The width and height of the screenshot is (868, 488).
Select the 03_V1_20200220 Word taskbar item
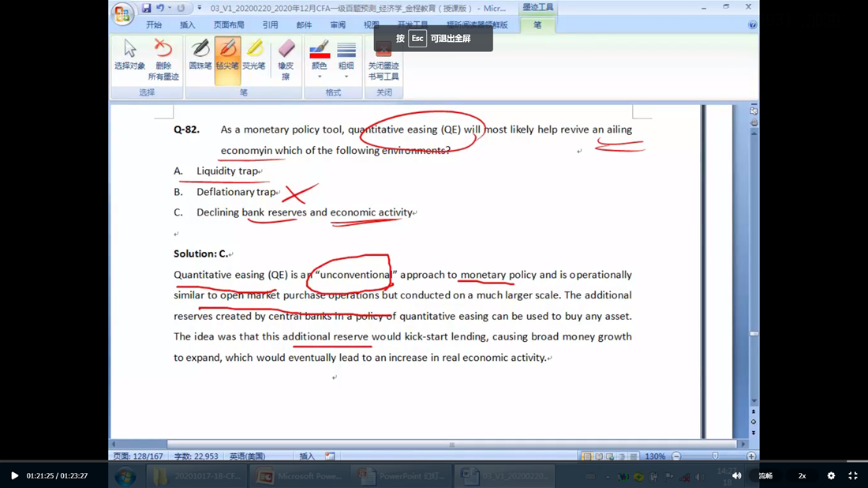[x=505, y=476]
